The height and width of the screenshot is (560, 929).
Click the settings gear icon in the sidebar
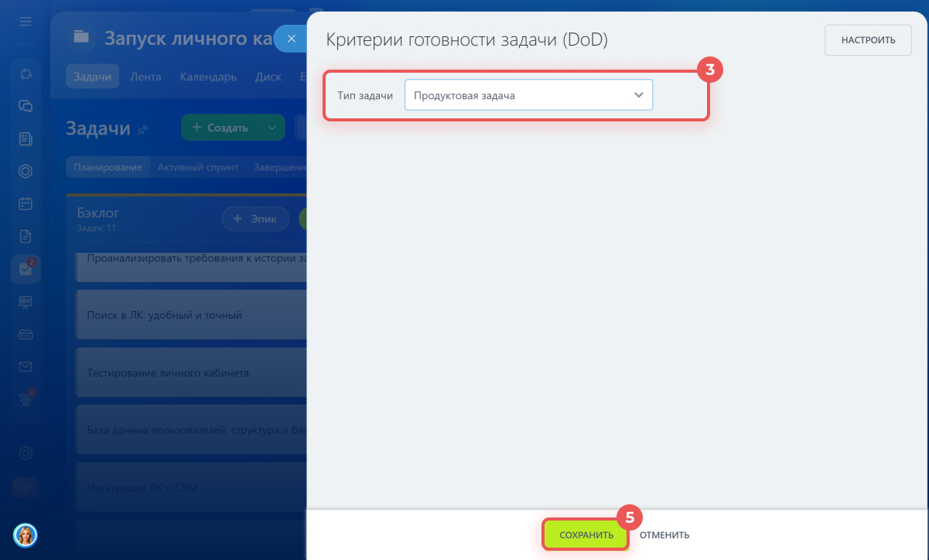[26, 453]
